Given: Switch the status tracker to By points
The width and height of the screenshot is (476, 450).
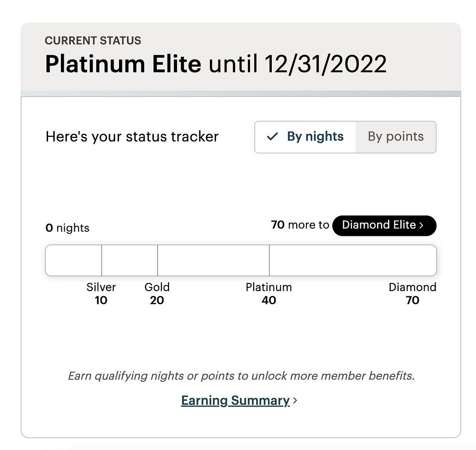Looking at the screenshot, I should click(x=396, y=137).
